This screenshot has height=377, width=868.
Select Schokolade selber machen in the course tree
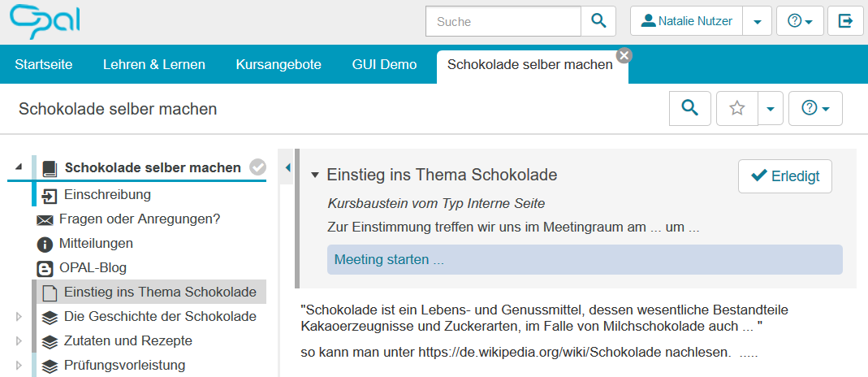[153, 167]
